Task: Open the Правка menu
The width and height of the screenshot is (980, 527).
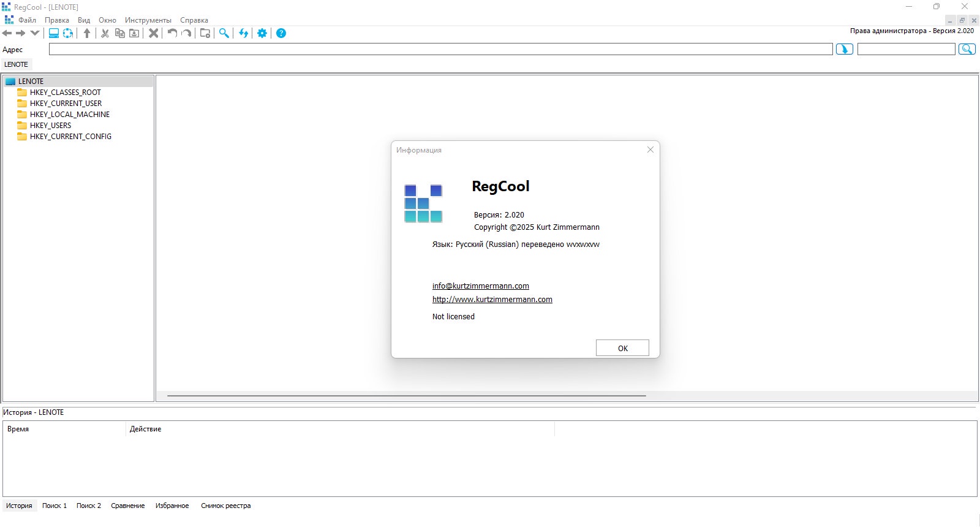Action: pyautogui.click(x=57, y=20)
